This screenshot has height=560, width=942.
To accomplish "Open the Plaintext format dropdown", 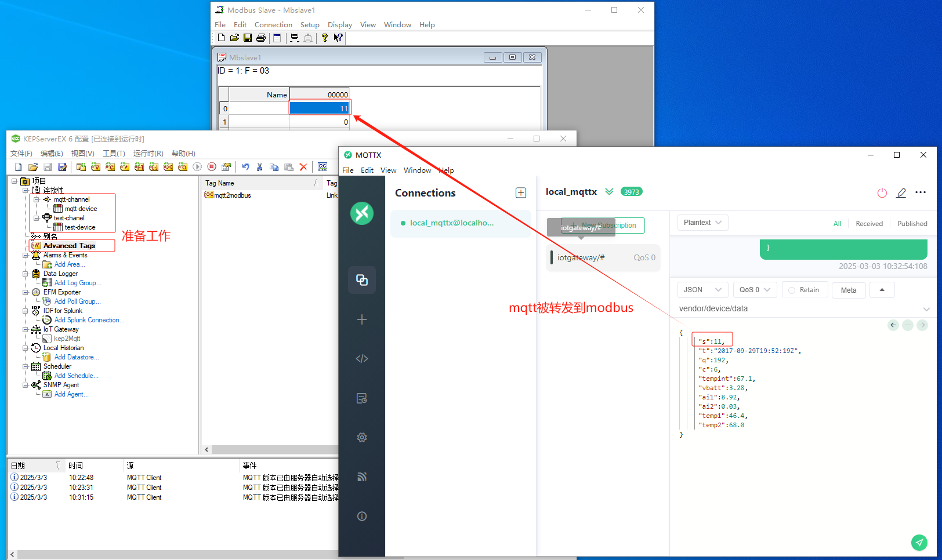I will point(703,223).
